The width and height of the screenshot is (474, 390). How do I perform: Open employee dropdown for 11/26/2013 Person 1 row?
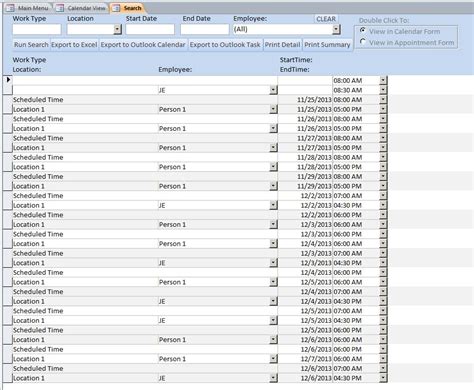tap(273, 128)
